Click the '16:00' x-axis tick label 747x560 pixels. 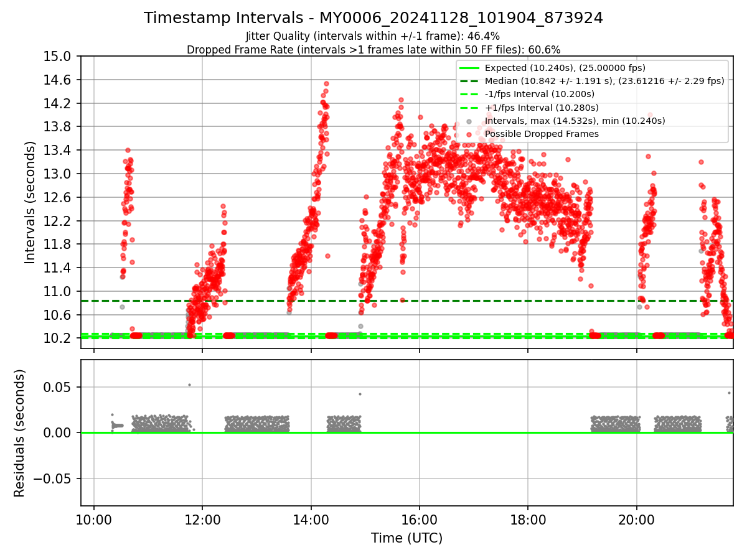click(420, 521)
